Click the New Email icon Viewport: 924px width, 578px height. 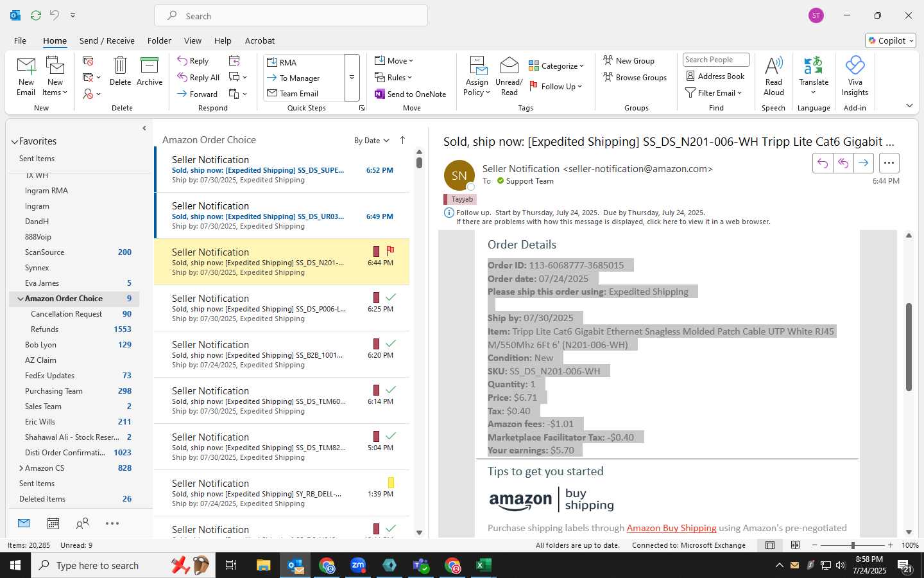click(26, 76)
